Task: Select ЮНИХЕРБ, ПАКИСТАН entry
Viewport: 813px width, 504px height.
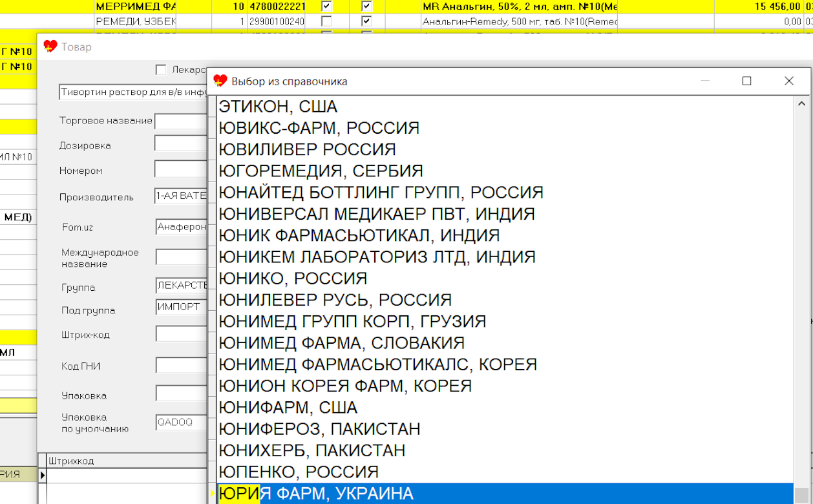Action: point(505,450)
